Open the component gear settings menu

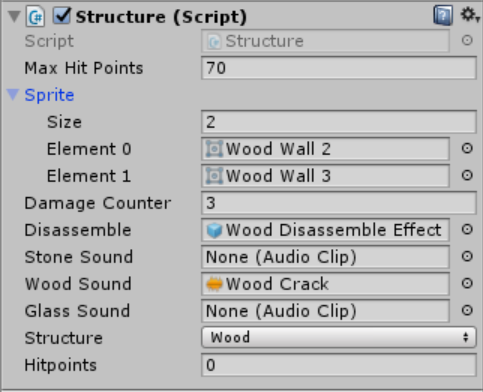[469, 15]
